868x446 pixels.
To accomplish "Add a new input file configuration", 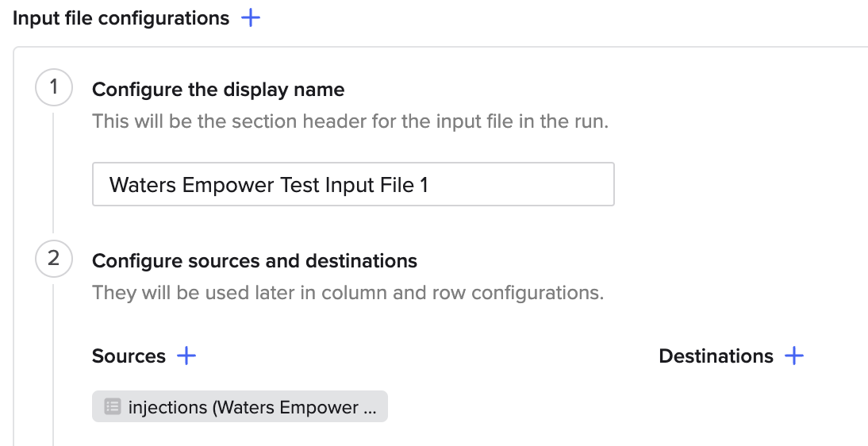I will coord(251,17).
